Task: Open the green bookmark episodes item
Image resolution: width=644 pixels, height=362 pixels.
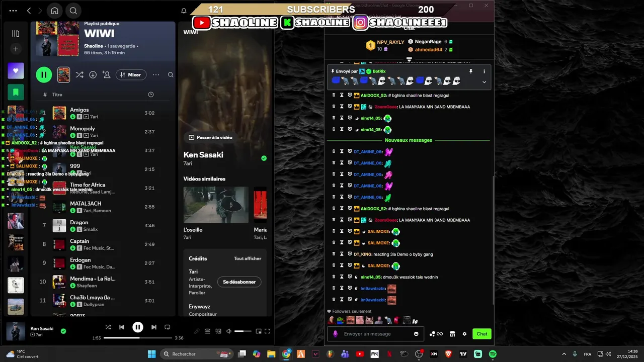Action: pyautogui.click(x=16, y=92)
